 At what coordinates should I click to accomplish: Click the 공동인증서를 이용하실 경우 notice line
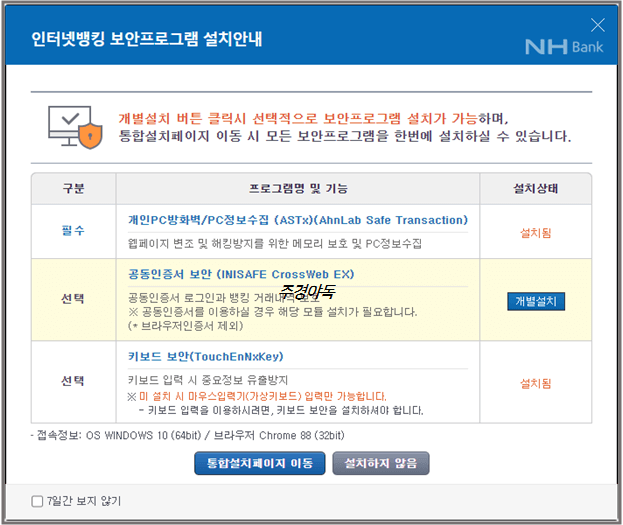tap(273, 312)
